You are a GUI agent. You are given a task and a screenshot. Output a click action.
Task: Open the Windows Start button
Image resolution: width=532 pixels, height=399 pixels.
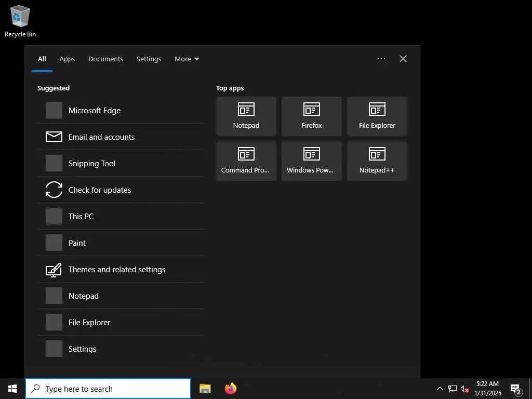pos(12,389)
